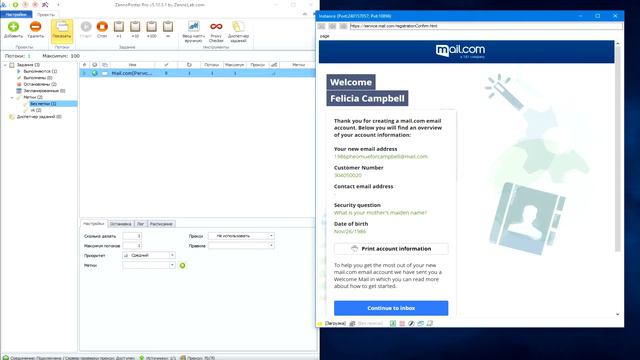
Task: Click the Сколько делать number field
Action: tap(132, 236)
